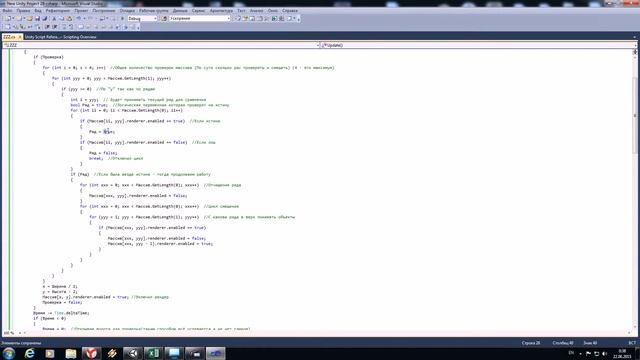Click the New Project toolbar icon
640x360 pixels.
8,18
